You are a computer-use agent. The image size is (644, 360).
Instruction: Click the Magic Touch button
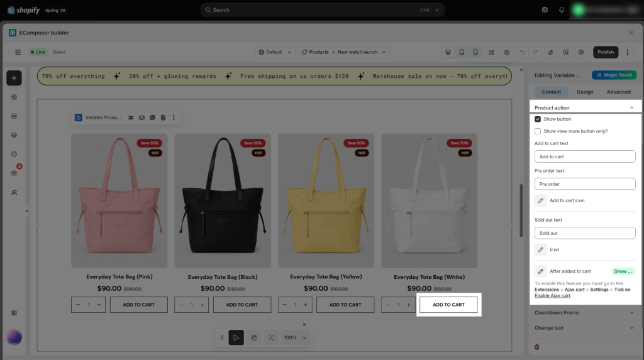pyautogui.click(x=614, y=75)
